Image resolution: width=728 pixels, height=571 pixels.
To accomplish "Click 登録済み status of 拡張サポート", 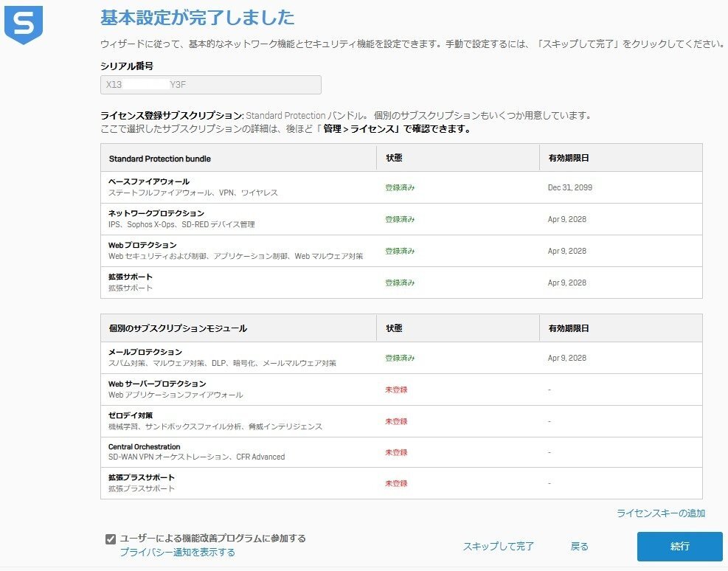I will tap(400, 283).
